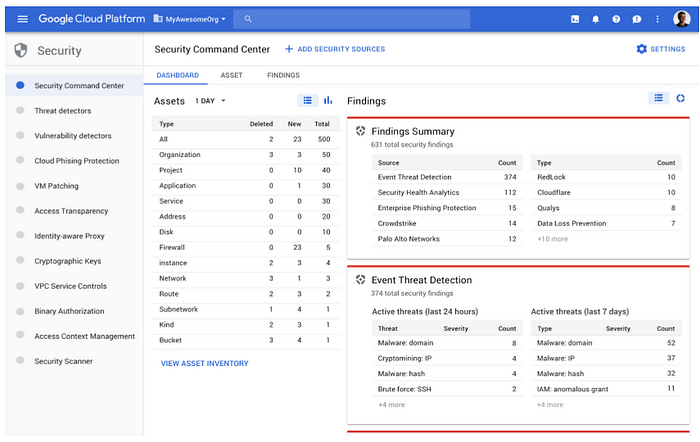
Task: Open the notifications bell
Action: (x=596, y=19)
